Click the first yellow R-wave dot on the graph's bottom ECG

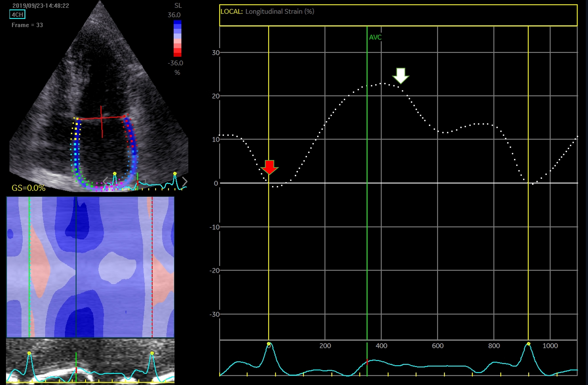click(269, 344)
